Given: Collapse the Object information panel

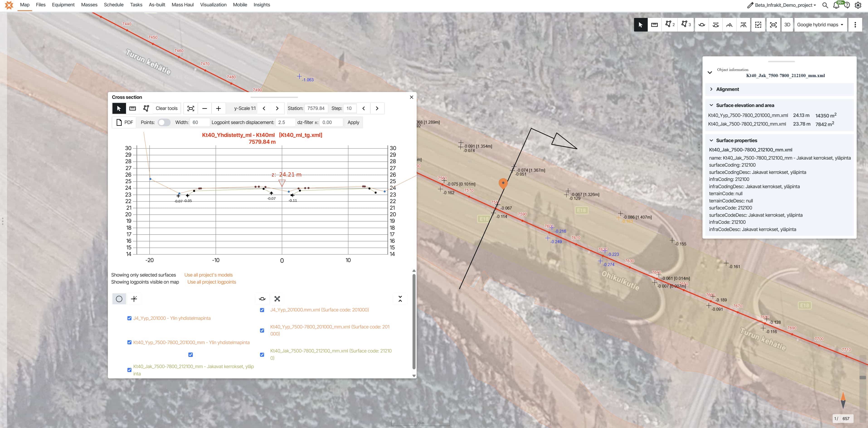Looking at the screenshot, I should (x=710, y=73).
